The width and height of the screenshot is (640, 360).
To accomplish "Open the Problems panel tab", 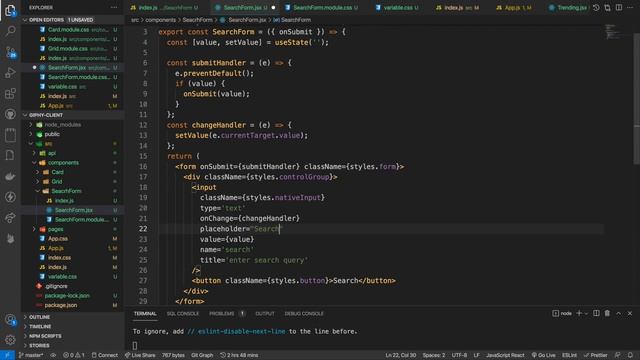I will [x=226, y=313].
